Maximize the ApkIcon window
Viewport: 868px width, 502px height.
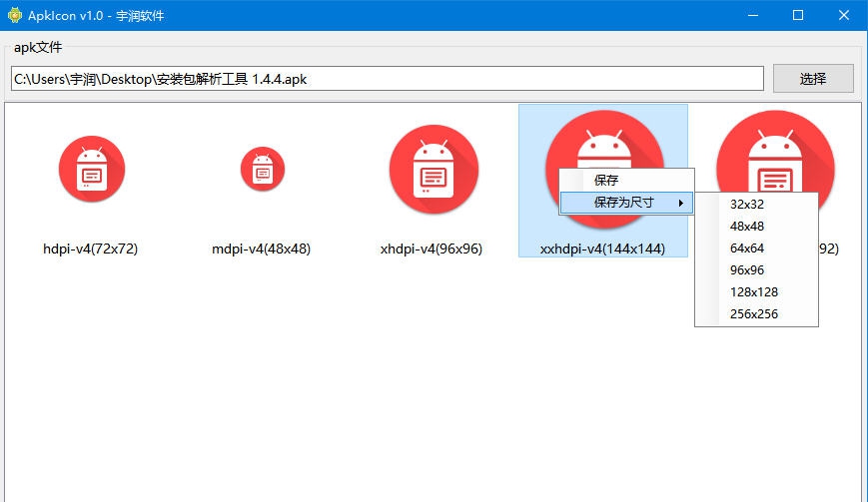[798, 16]
